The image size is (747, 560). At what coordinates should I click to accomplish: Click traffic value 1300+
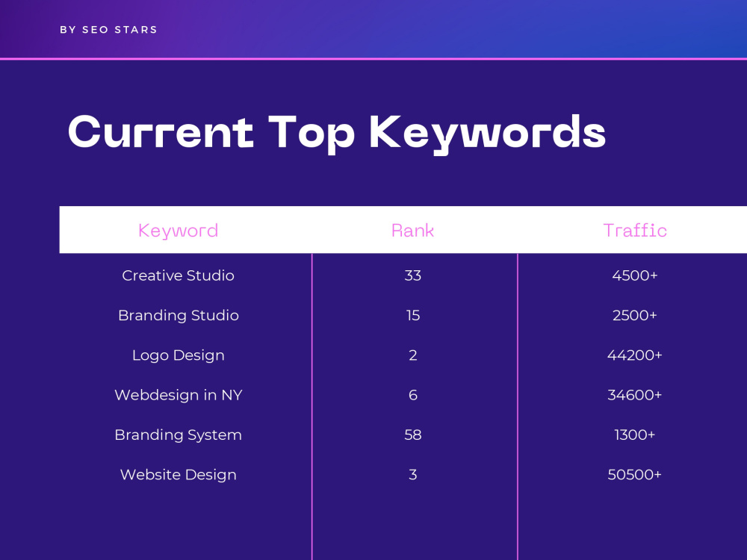(634, 435)
